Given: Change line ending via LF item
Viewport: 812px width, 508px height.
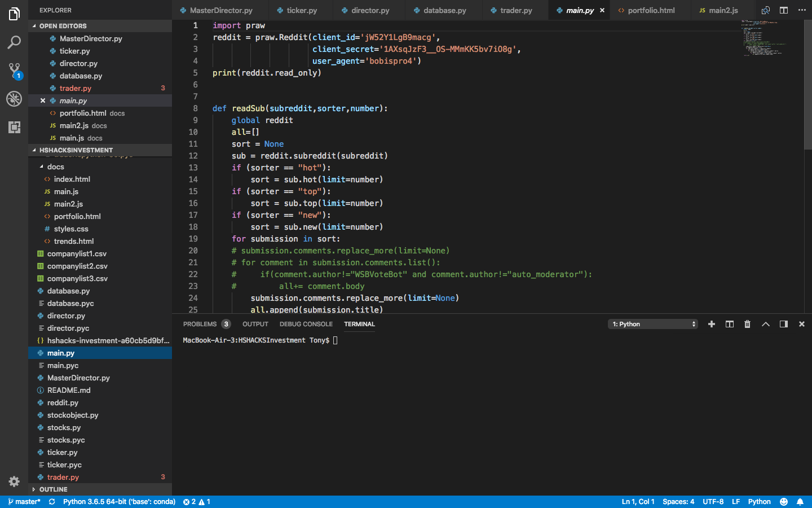Looking at the screenshot, I should click(x=736, y=501).
